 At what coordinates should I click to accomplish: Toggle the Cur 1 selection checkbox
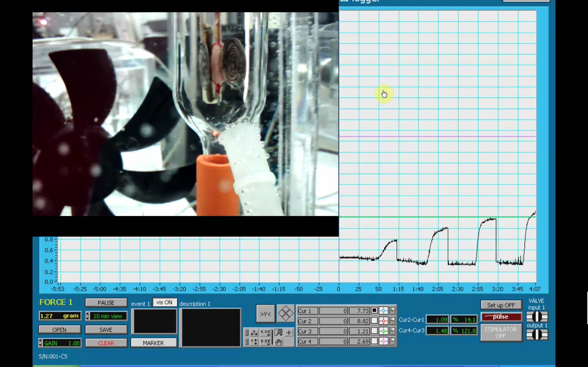374,311
